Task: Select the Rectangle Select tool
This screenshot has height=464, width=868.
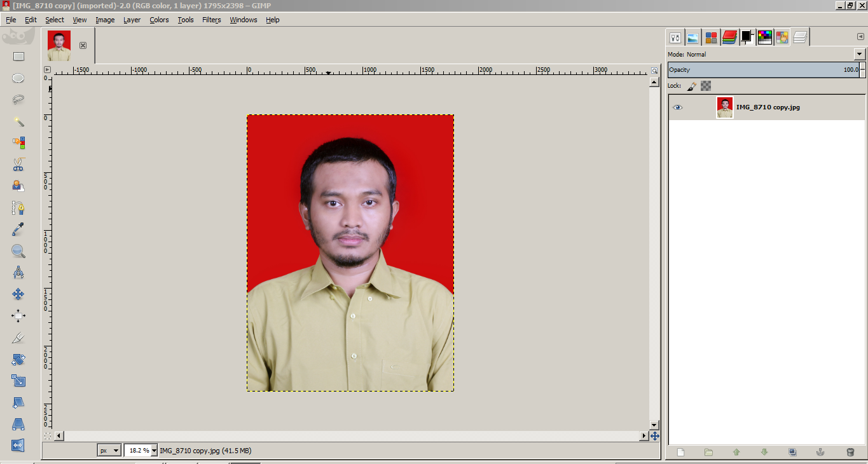Action: click(18, 57)
